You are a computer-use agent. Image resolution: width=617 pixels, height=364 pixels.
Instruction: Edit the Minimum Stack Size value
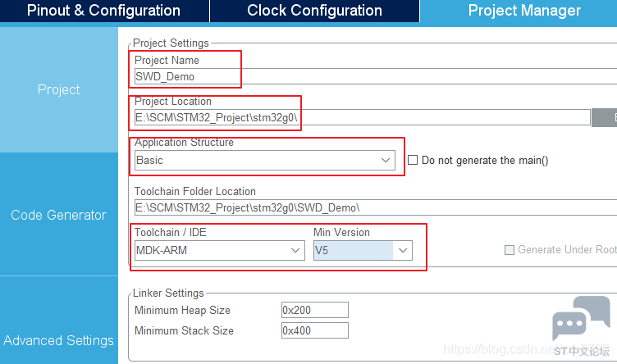[x=315, y=330]
